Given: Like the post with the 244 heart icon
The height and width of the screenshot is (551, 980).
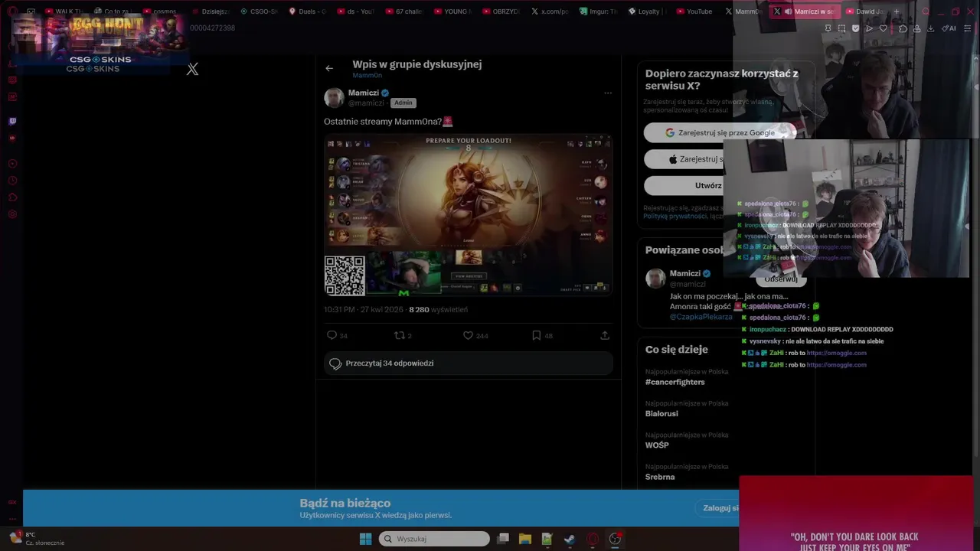Looking at the screenshot, I should click(x=468, y=335).
